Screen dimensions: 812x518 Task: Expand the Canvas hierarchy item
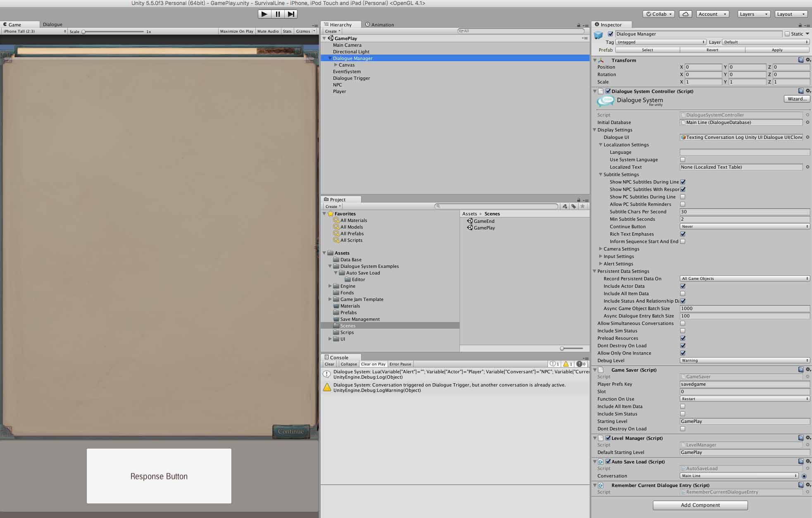pos(336,65)
